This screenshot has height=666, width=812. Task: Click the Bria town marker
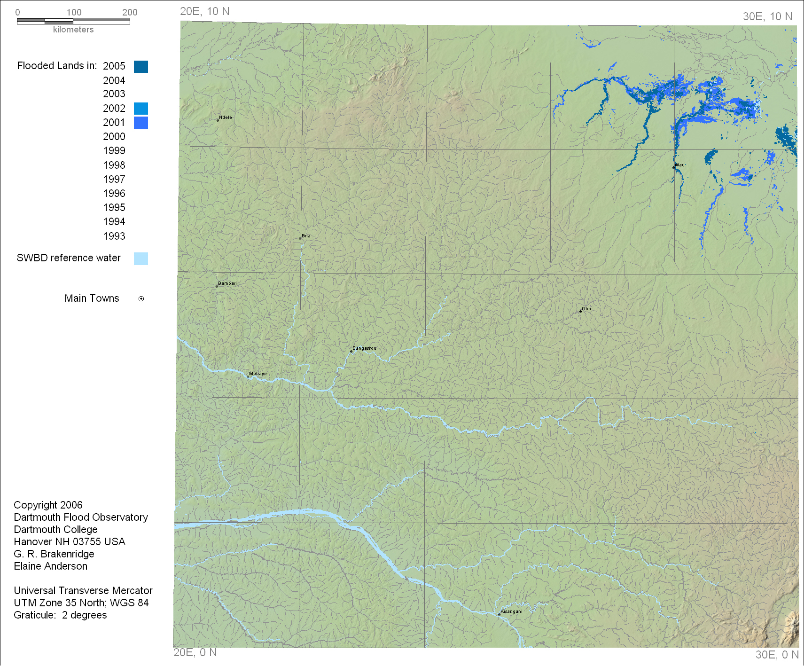point(300,239)
